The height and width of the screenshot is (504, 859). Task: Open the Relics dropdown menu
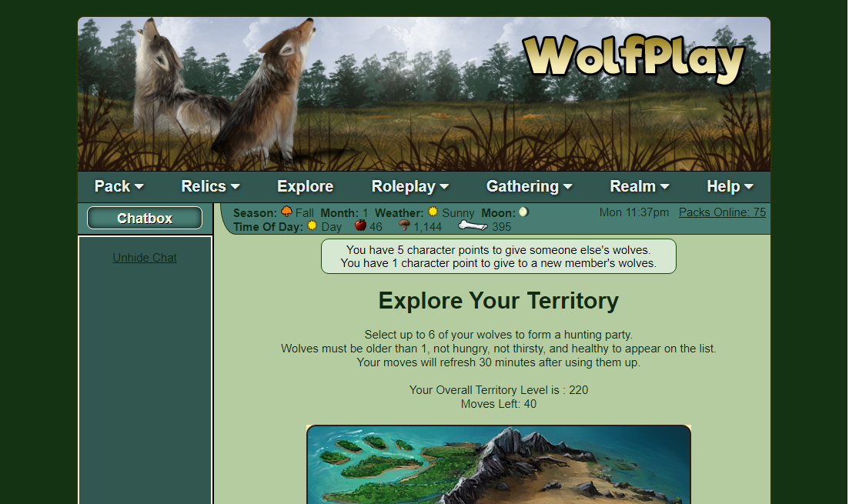tap(210, 187)
